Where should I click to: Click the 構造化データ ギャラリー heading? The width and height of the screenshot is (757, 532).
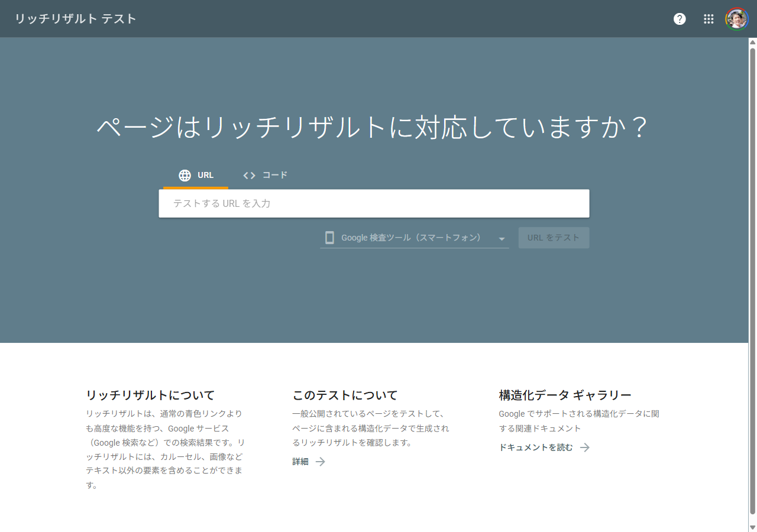(565, 395)
